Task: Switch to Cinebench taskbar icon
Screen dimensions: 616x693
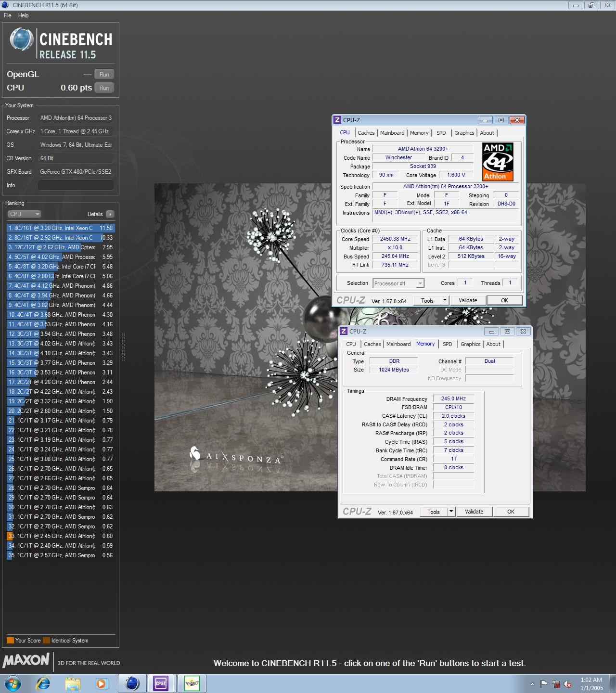Action: click(132, 683)
